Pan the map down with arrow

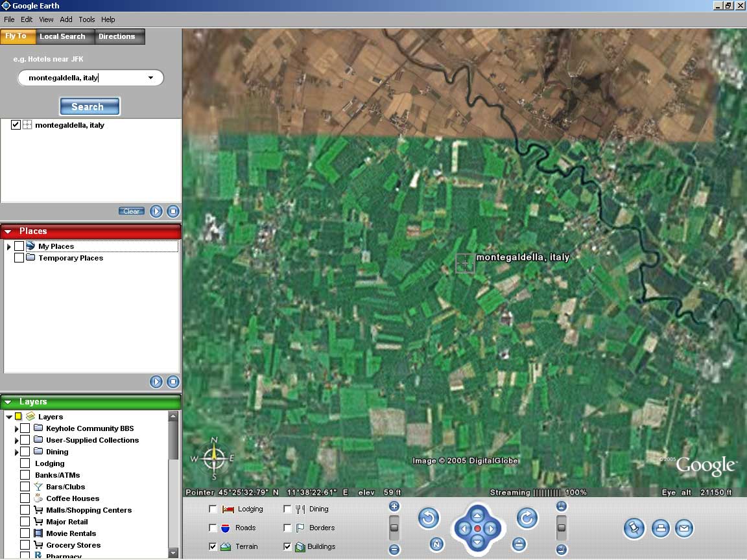tap(477, 541)
